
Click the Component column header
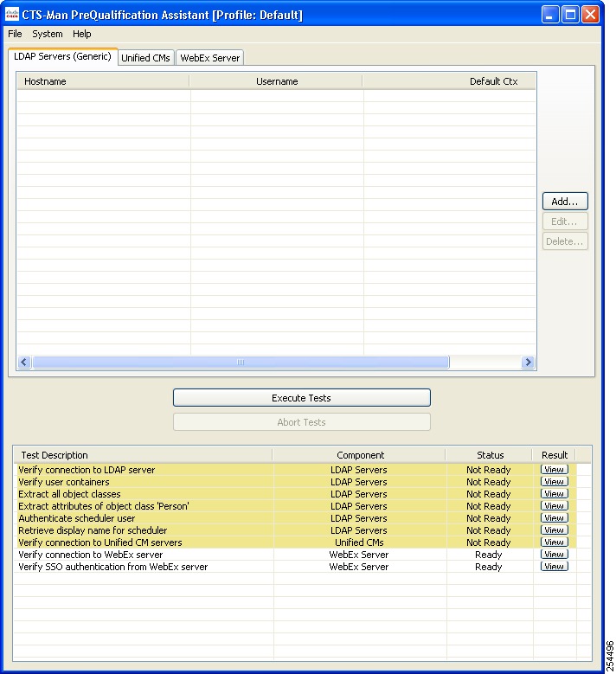point(360,455)
